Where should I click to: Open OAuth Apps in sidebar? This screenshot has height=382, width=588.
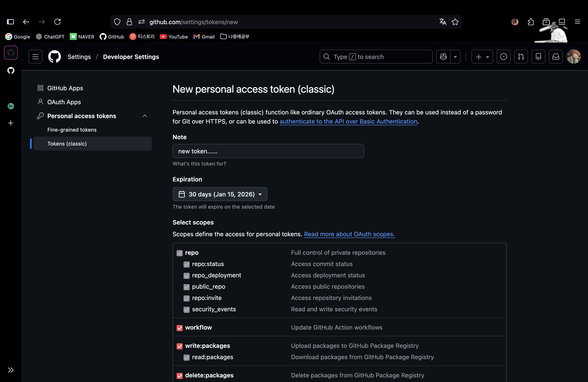coord(64,102)
